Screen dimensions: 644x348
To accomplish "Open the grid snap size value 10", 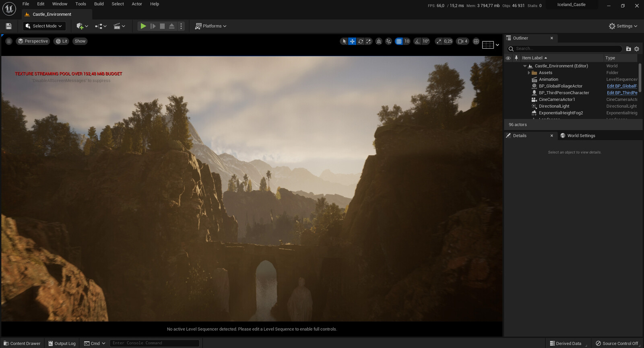I will click(x=407, y=41).
